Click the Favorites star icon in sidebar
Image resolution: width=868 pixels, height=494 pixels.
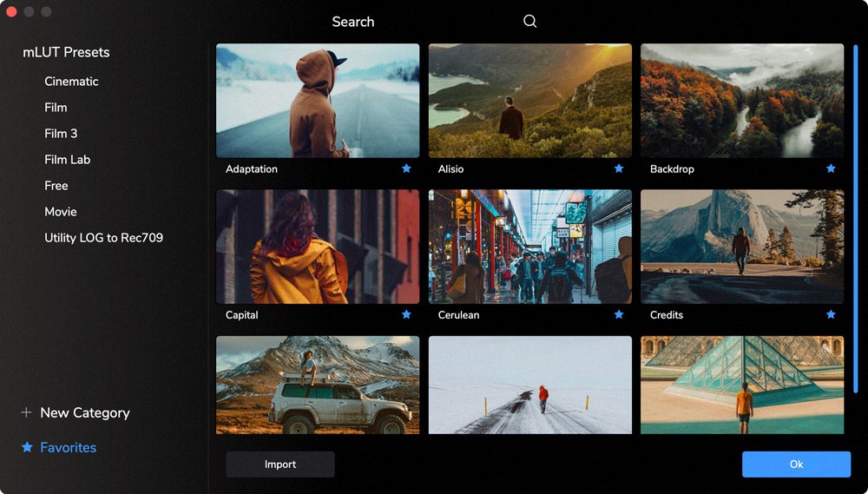[x=27, y=447]
